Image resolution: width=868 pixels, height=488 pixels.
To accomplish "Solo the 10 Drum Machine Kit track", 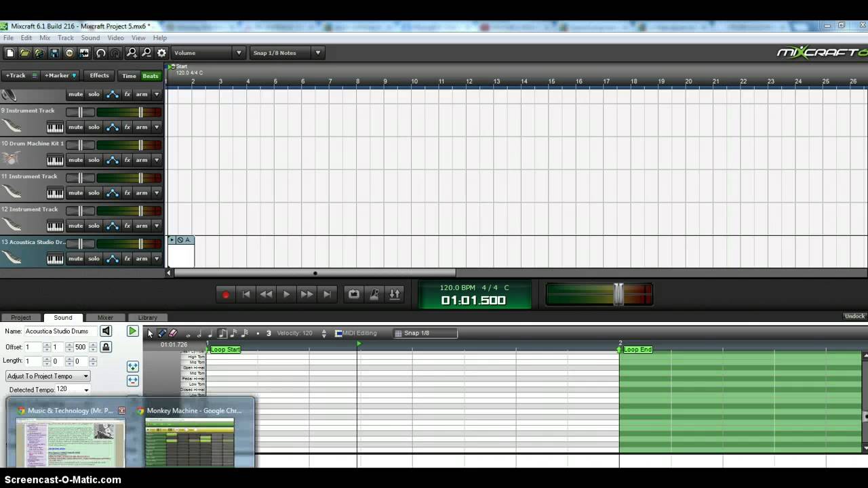I will [94, 160].
